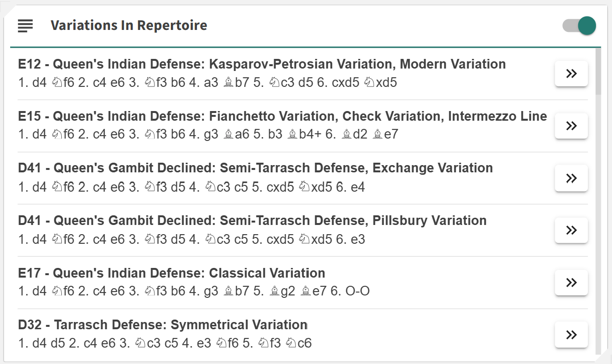Click the lower scrollbar track area
Image resolution: width=612 pixels, height=364 pixels.
coord(598,241)
